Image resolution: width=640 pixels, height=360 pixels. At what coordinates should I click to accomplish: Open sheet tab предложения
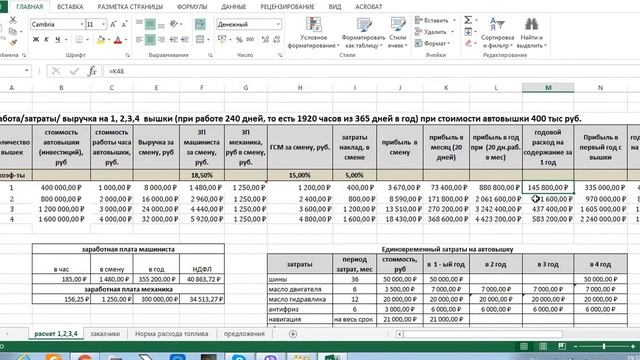tap(244, 334)
